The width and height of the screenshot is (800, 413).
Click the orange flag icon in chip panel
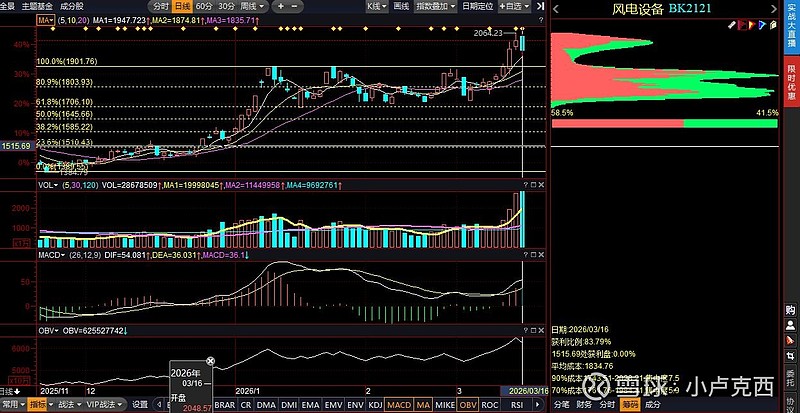pyautogui.click(x=751, y=25)
